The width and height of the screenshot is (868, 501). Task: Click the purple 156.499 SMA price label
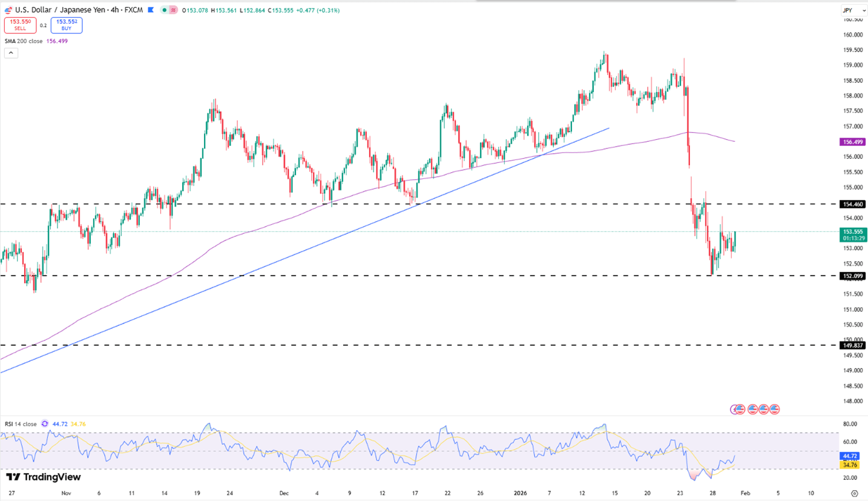point(853,142)
